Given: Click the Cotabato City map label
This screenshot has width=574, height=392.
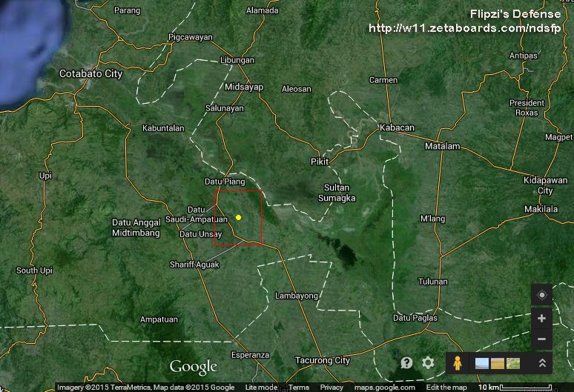Looking at the screenshot, I should 91,74.
